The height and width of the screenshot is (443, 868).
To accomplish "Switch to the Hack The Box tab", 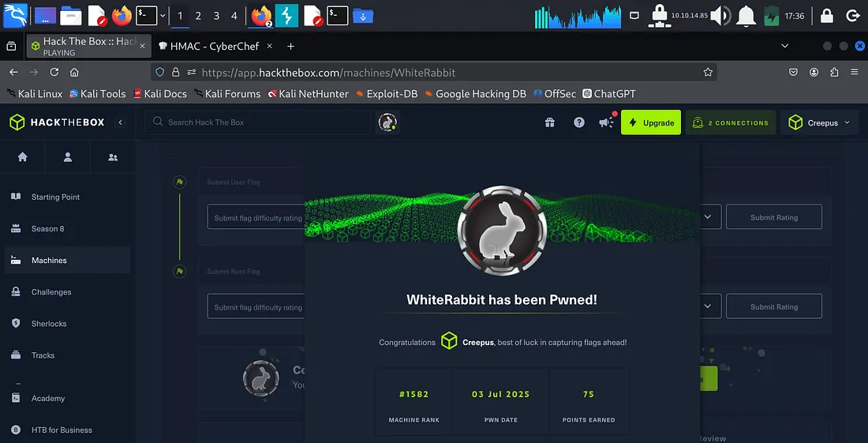I will [x=88, y=47].
